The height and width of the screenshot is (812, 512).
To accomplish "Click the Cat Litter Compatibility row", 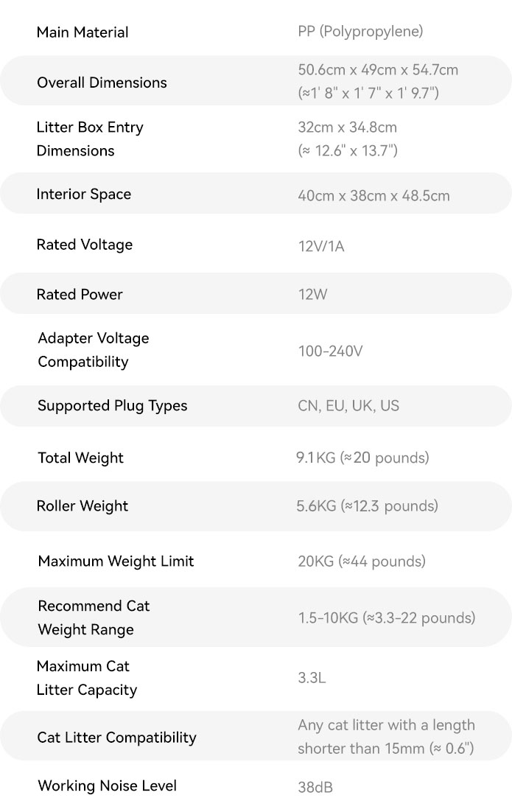I will pyautogui.click(x=256, y=736).
